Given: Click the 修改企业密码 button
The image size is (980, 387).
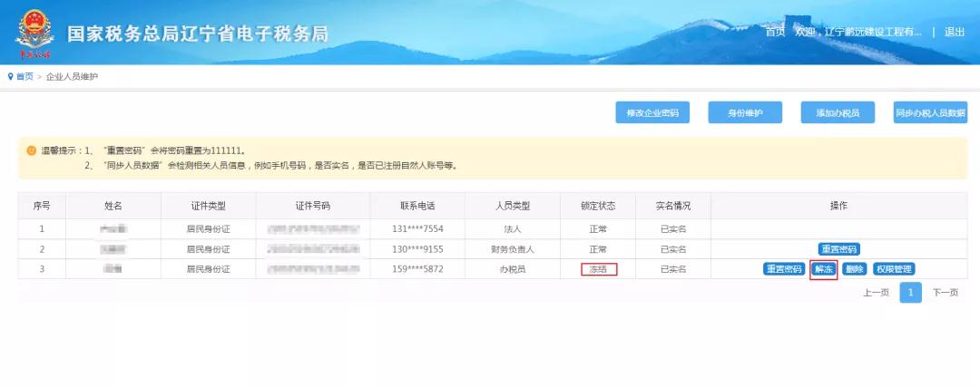Looking at the screenshot, I should click(x=652, y=113).
